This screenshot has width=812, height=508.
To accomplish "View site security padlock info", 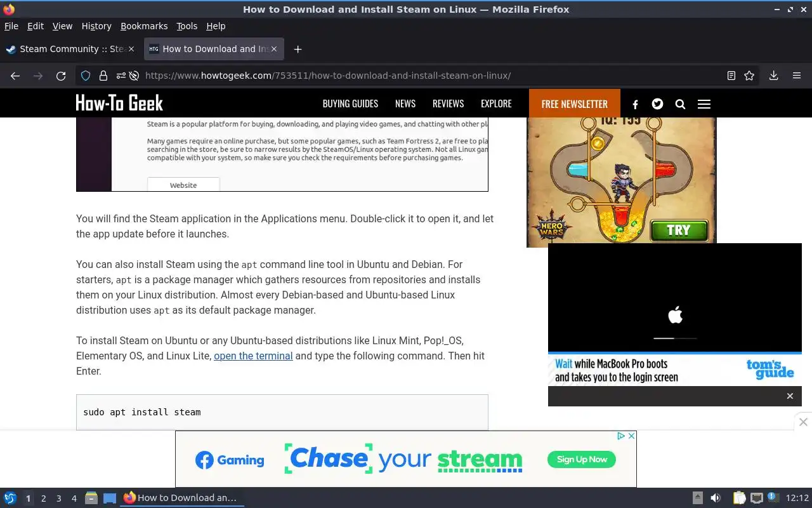I will [103, 76].
